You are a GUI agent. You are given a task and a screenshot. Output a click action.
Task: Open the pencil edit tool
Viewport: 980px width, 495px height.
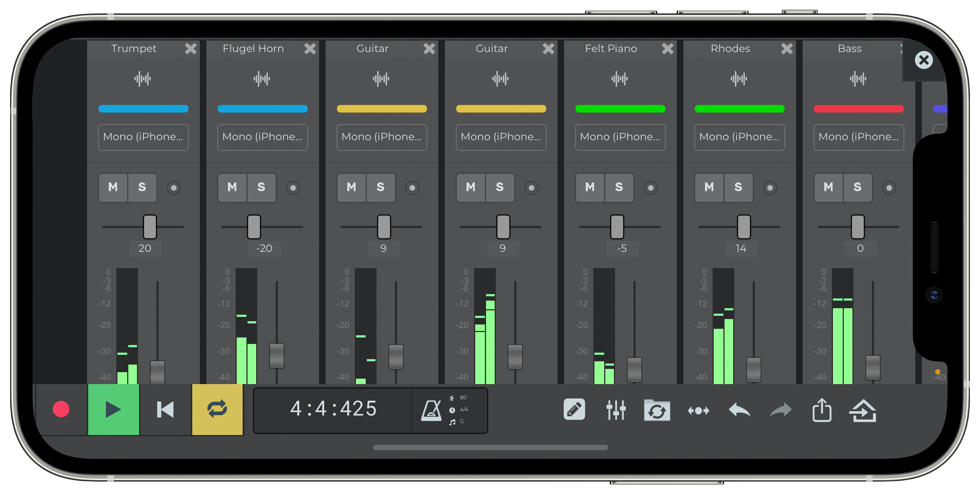click(574, 409)
